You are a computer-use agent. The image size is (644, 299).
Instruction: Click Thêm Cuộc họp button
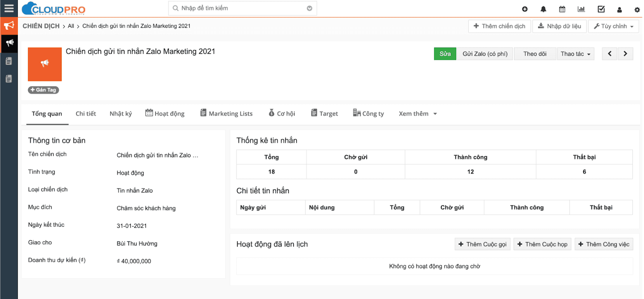pos(542,244)
